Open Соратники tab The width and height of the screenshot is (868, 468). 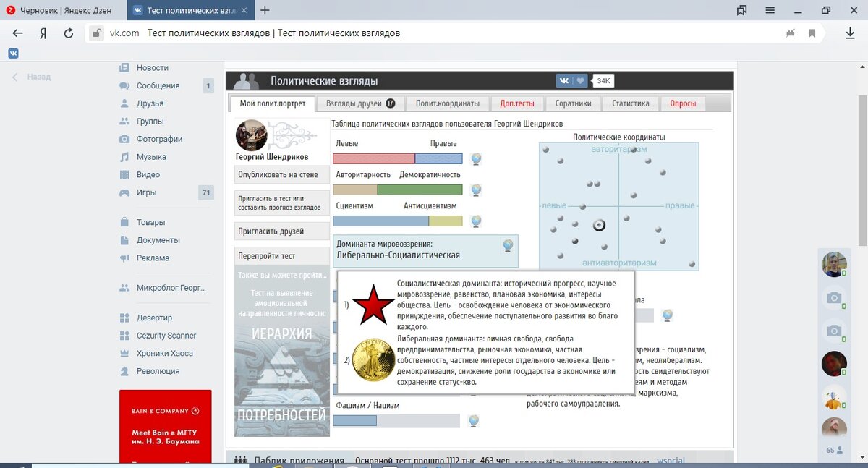(x=573, y=103)
